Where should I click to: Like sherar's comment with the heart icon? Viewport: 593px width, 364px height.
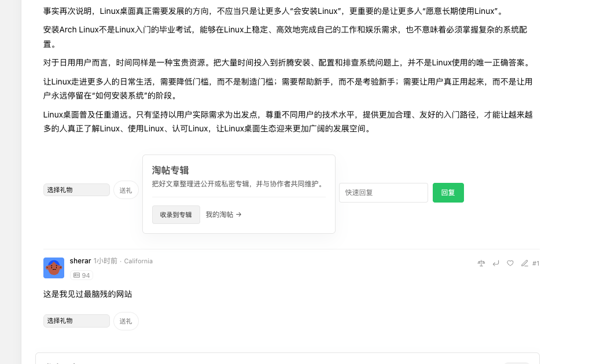[510, 263]
